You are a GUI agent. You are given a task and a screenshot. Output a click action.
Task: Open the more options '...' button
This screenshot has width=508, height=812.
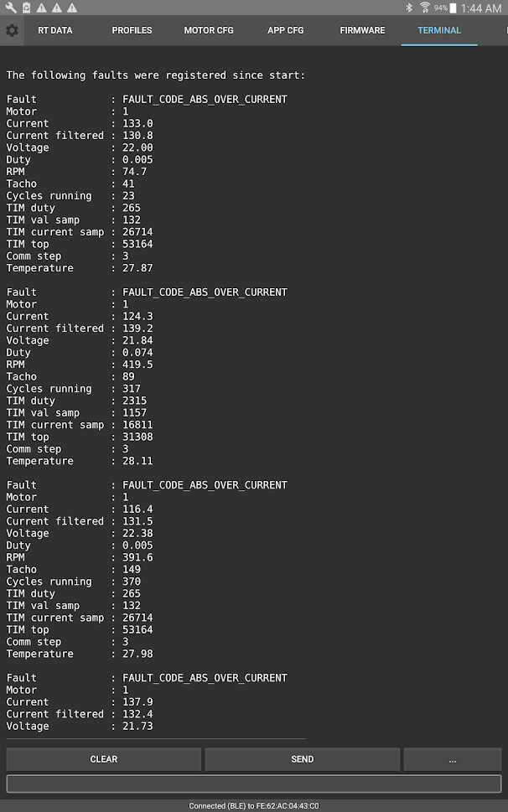(x=453, y=759)
